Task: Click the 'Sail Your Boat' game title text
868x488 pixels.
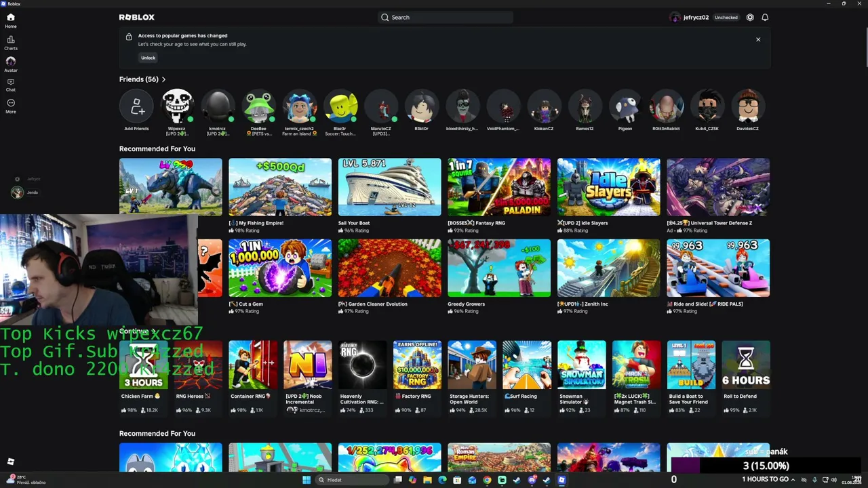Action: click(354, 223)
